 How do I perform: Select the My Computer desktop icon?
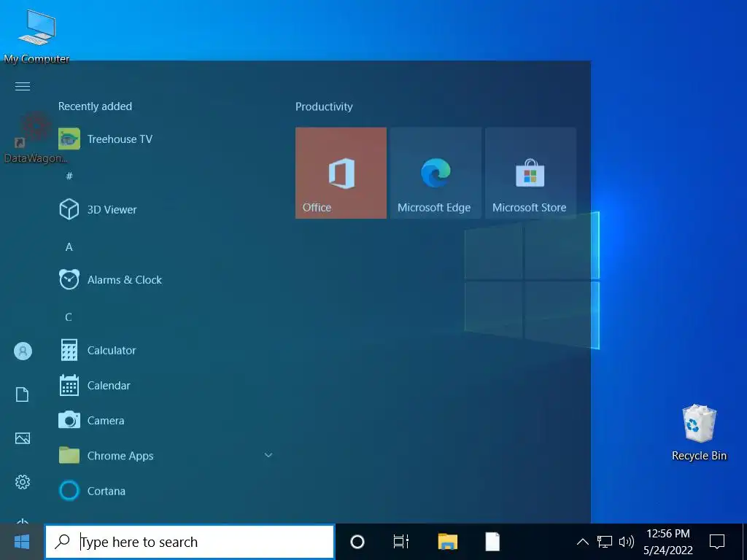pos(36,37)
